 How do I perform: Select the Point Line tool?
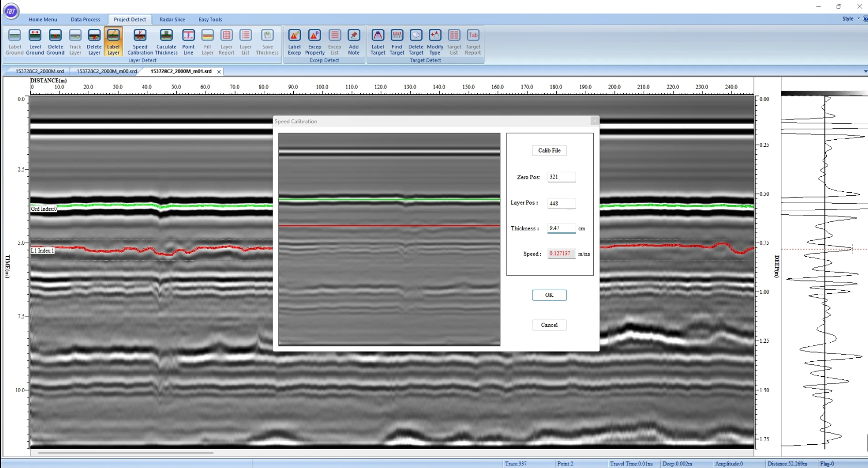(189, 42)
